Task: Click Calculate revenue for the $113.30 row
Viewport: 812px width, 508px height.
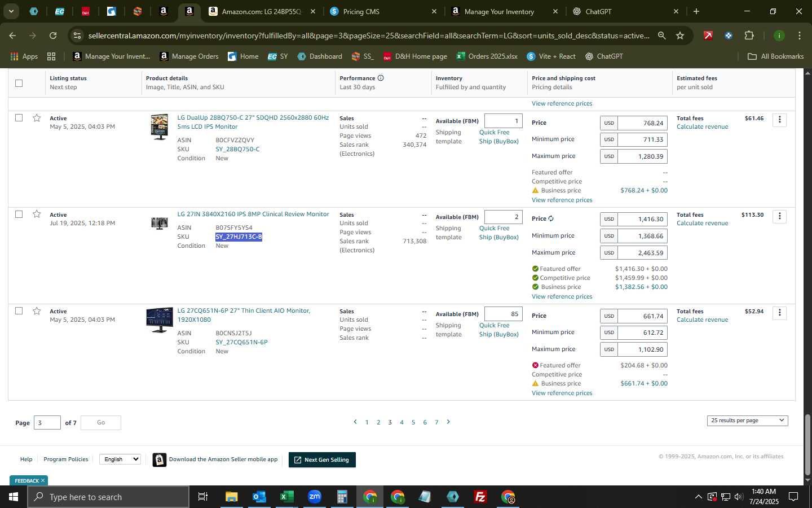Action: pyautogui.click(x=702, y=223)
